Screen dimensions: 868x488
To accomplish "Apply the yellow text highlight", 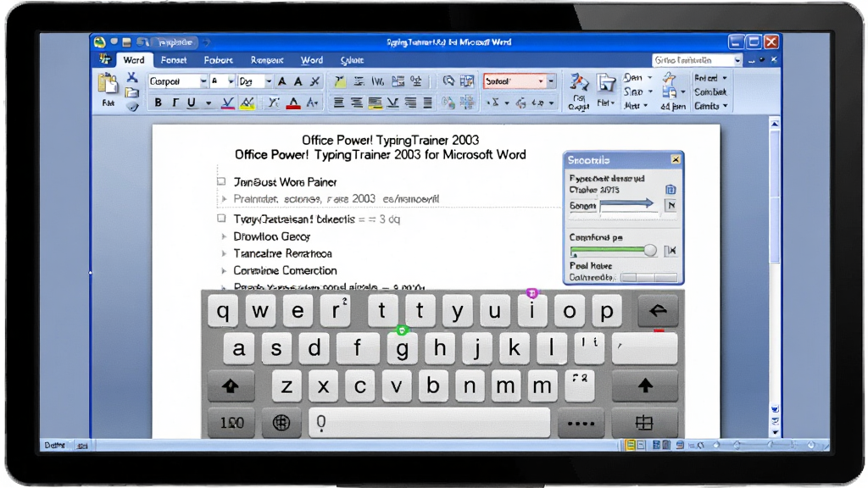I will [x=248, y=103].
